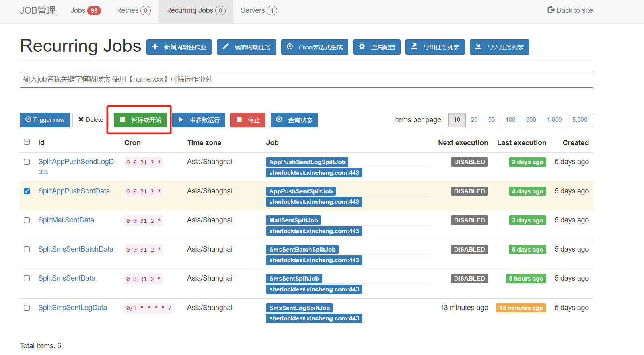Click the plus icon to add recurring job
Screen dimensions: 644x355
[155, 47]
